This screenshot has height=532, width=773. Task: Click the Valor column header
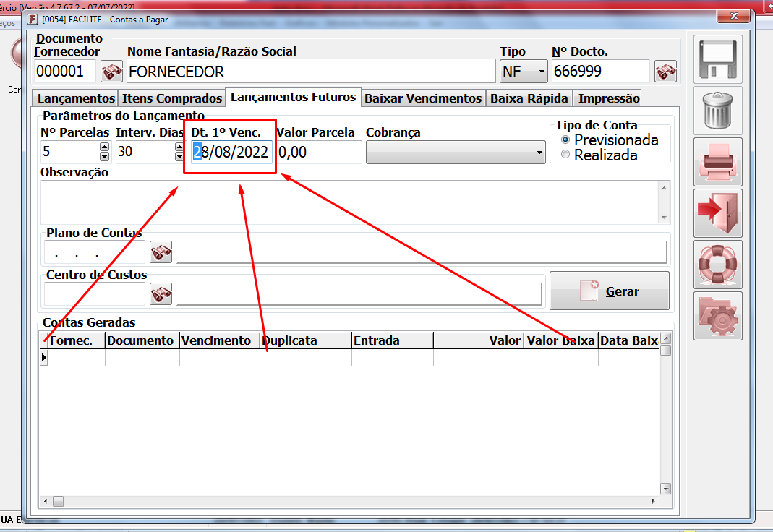[x=479, y=340]
